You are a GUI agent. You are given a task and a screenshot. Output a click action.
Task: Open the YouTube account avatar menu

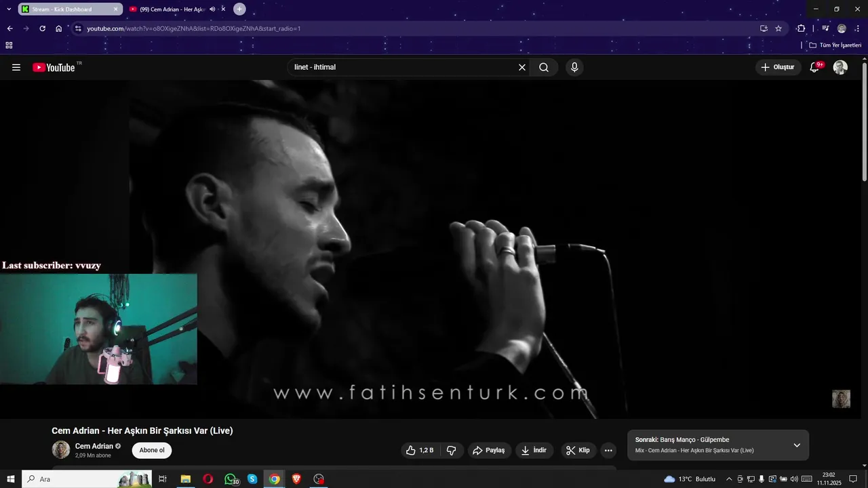coord(840,67)
